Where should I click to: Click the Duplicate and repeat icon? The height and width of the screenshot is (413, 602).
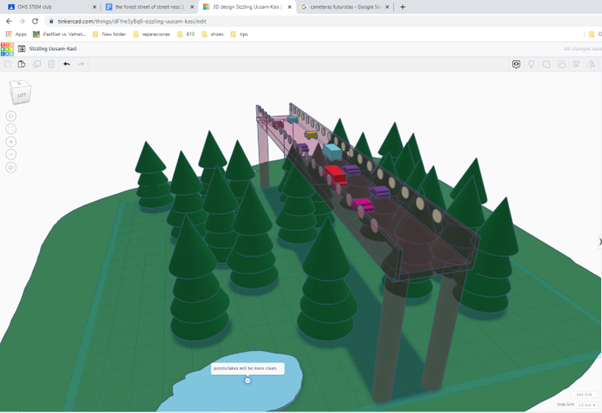[x=36, y=64]
